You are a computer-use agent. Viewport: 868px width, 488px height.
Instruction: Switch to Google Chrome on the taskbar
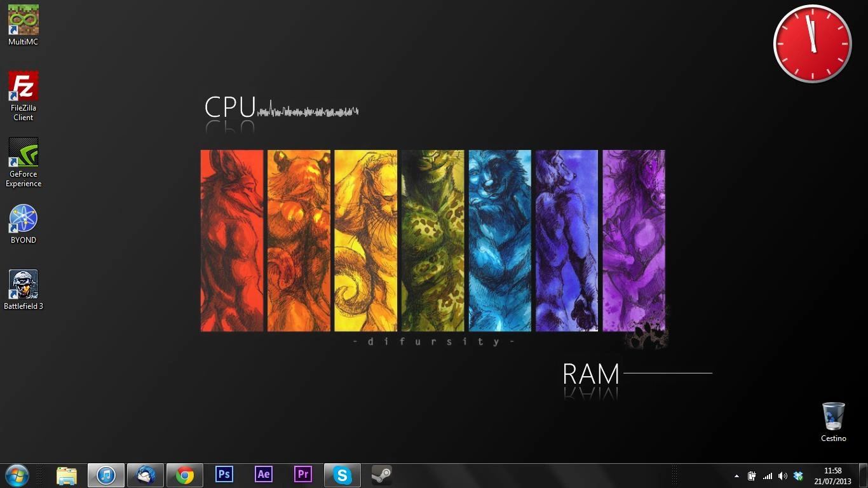pyautogui.click(x=185, y=475)
